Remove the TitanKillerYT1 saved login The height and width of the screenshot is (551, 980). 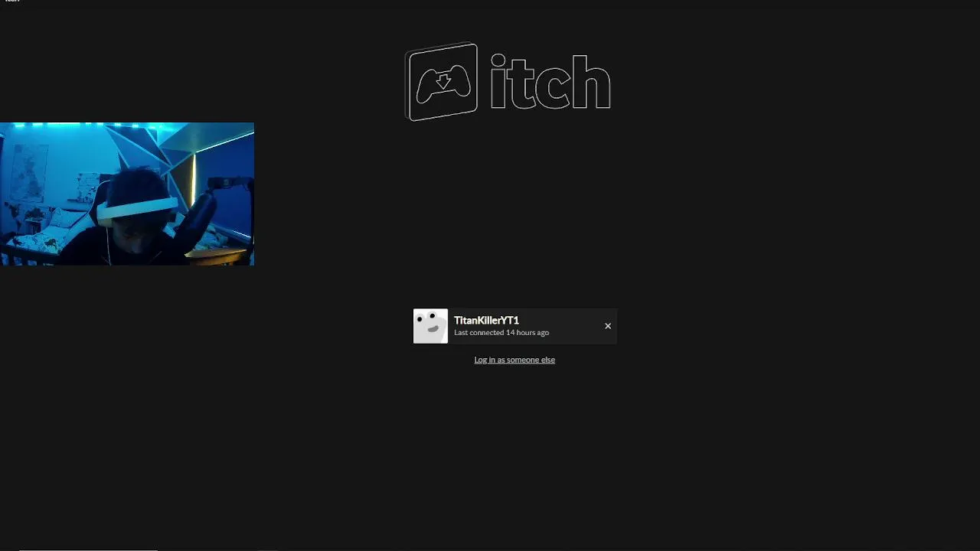click(608, 326)
